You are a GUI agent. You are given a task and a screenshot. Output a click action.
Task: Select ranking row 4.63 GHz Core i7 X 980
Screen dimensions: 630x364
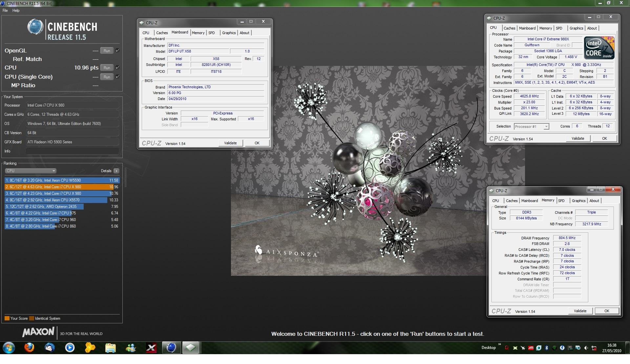point(62,187)
